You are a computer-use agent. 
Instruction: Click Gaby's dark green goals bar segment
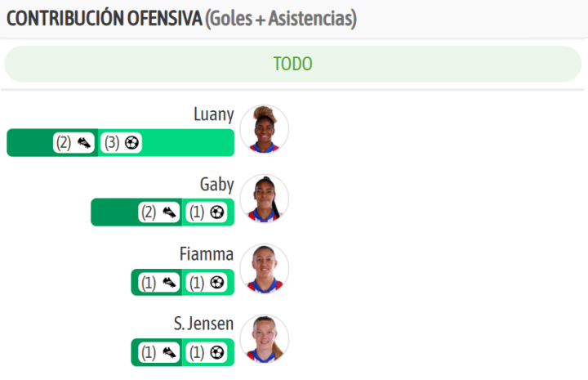(114, 212)
